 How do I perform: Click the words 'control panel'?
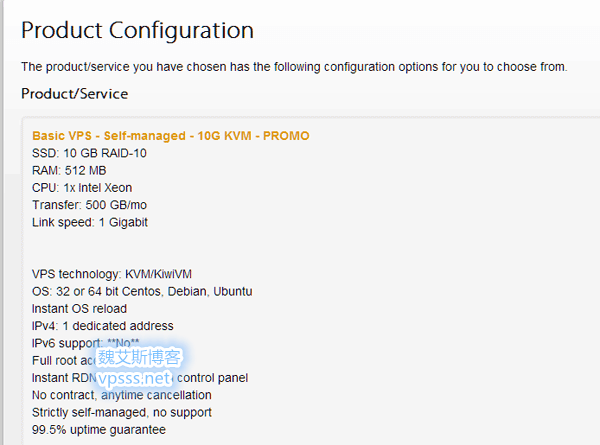(x=212, y=378)
